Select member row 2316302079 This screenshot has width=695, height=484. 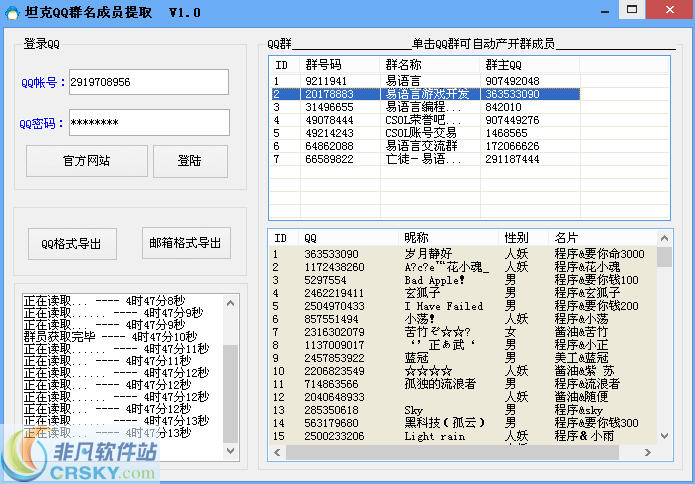(x=463, y=332)
